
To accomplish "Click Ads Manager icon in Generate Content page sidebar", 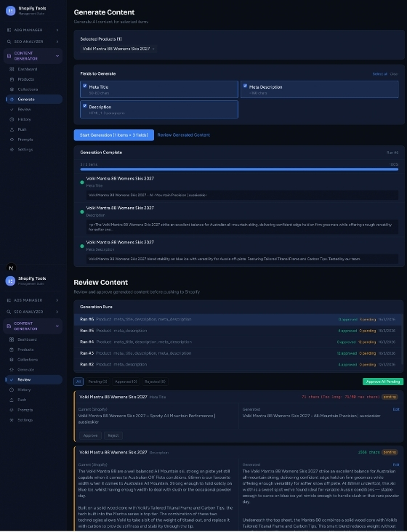I will 9,31.
